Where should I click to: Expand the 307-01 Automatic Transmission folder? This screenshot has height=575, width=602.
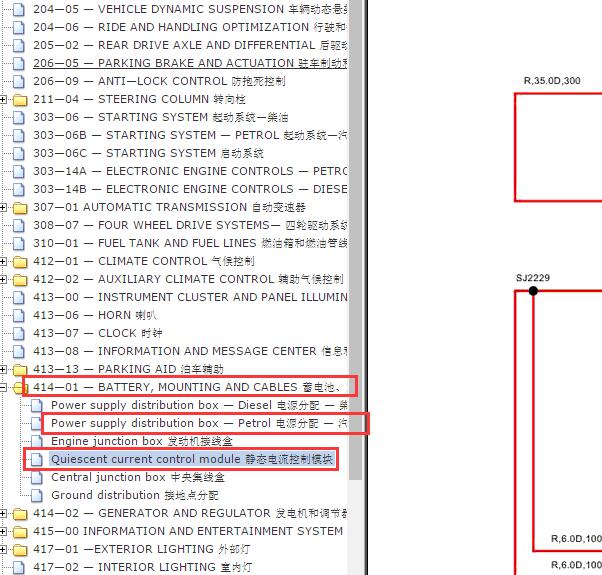[3, 208]
